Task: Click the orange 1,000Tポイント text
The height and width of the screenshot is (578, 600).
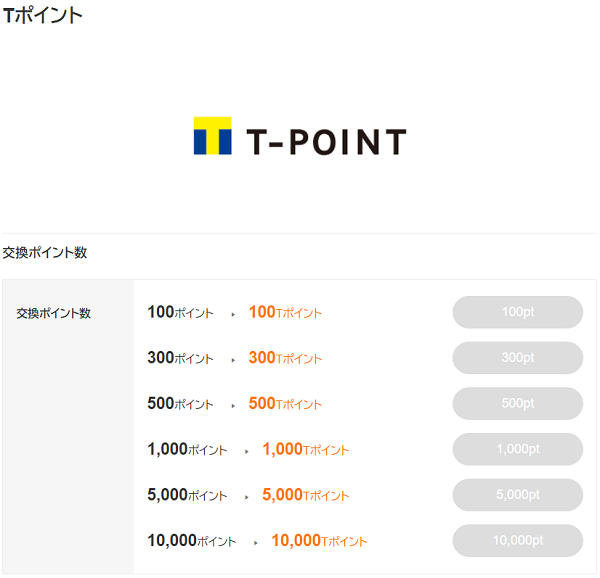Action: (305, 449)
